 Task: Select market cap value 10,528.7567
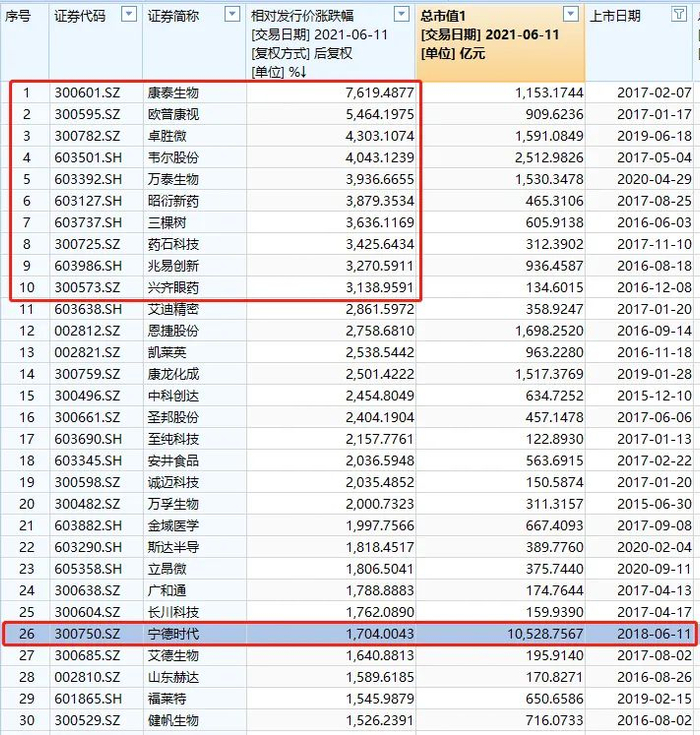(x=545, y=634)
